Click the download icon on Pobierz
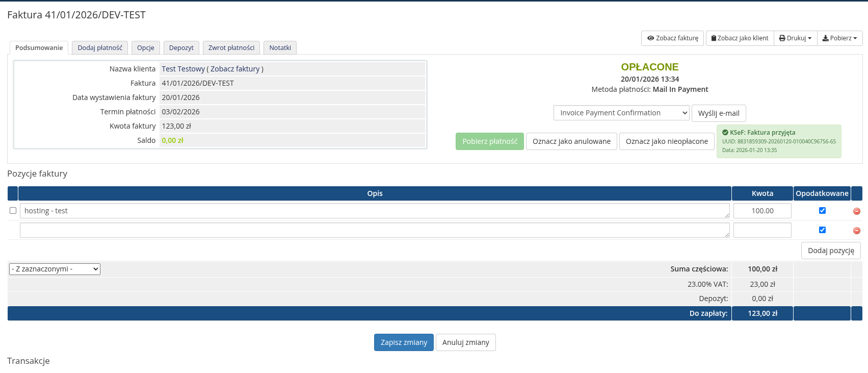Image resolution: width=868 pixels, height=373 pixels. [x=825, y=38]
